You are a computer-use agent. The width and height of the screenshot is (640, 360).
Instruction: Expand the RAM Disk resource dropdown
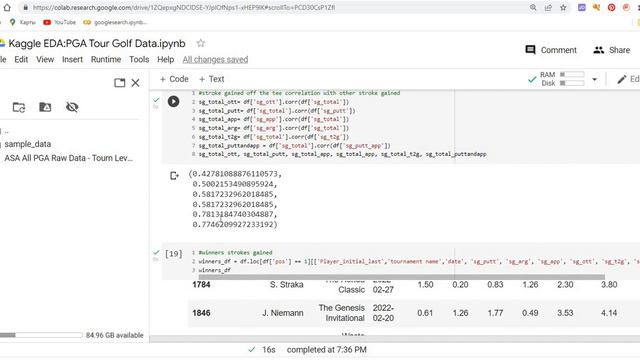pos(594,79)
